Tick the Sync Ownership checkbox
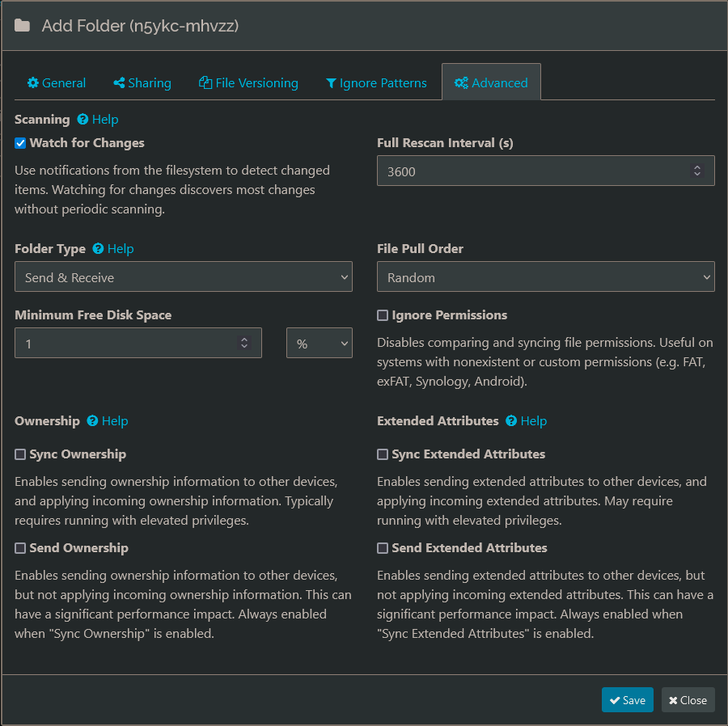 click(x=20, y=454)
